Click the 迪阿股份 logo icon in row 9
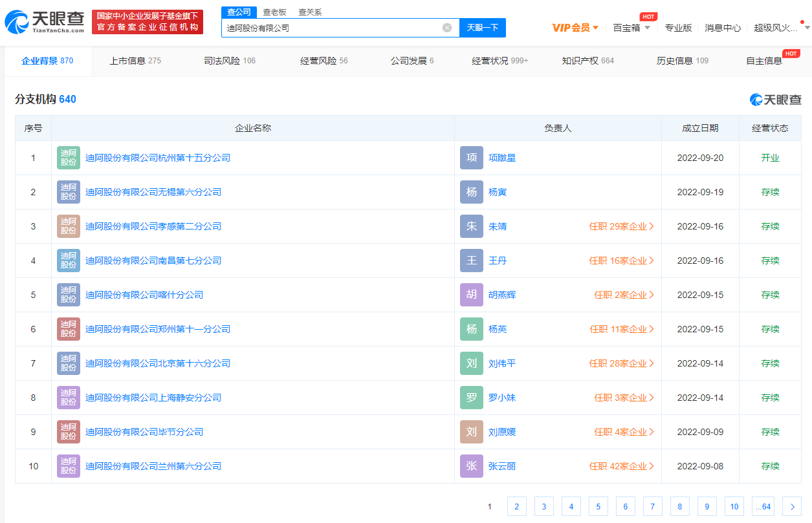 (x=69, y=432)
